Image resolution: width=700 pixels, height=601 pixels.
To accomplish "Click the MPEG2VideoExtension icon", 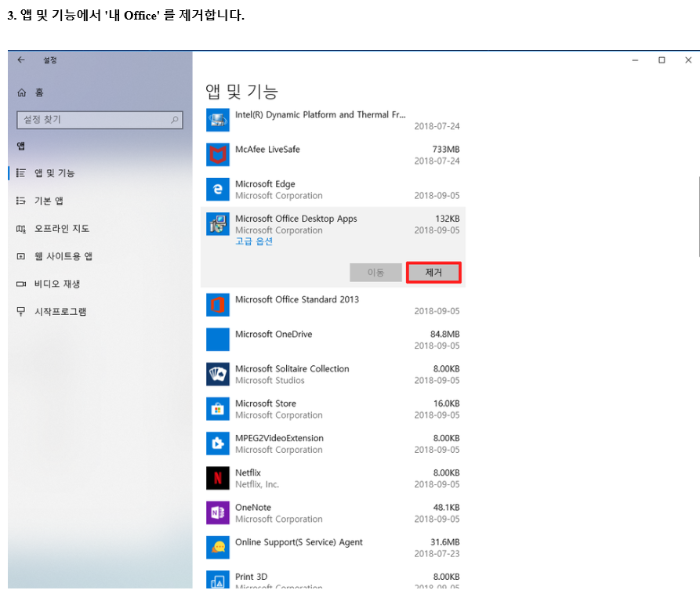I will 218,444.
